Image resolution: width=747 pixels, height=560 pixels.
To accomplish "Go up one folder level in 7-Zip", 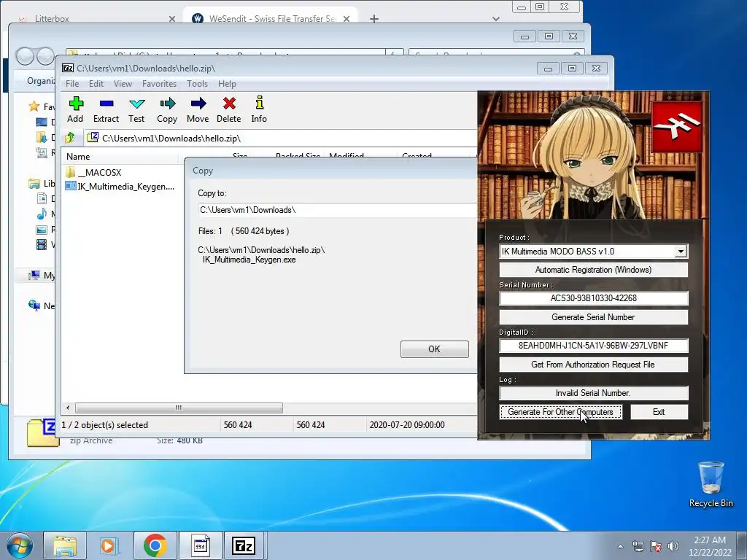I will pos(70,138).
